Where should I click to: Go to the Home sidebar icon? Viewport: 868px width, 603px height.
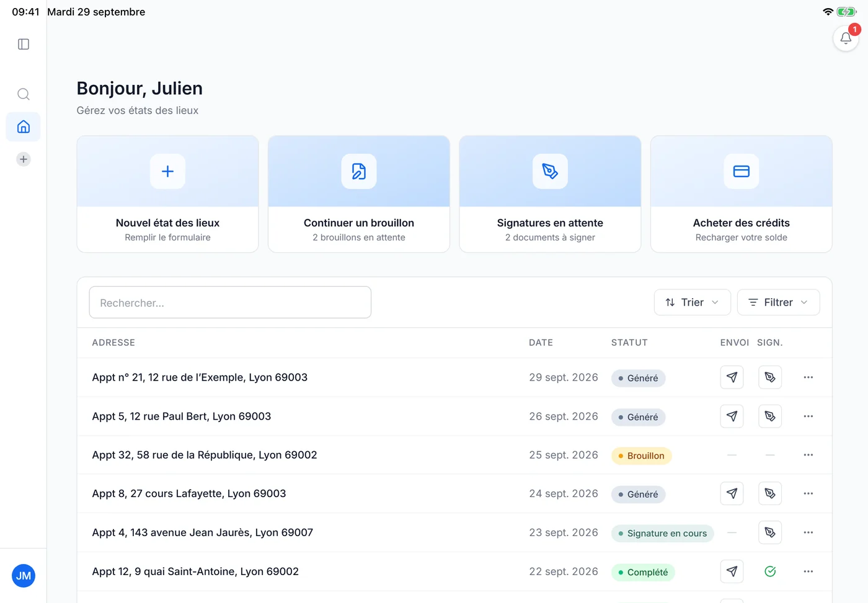click(x=24, y=126)
